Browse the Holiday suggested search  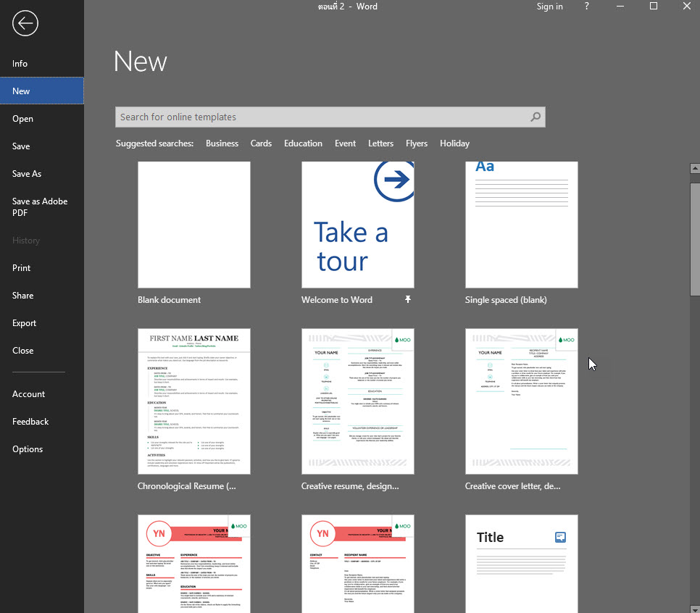pos(454,143)
